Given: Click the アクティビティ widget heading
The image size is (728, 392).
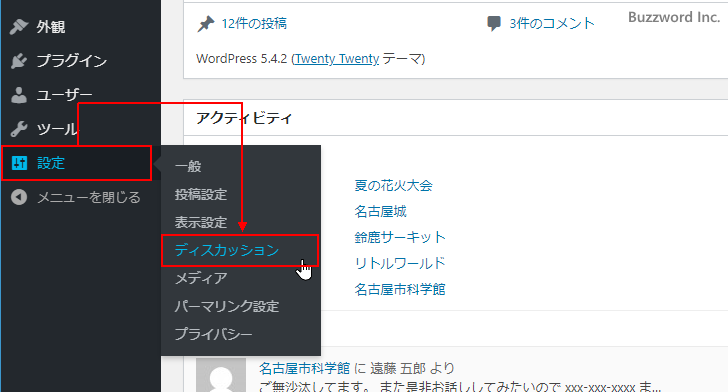Looking at the screenshot, I should [244, 118].
